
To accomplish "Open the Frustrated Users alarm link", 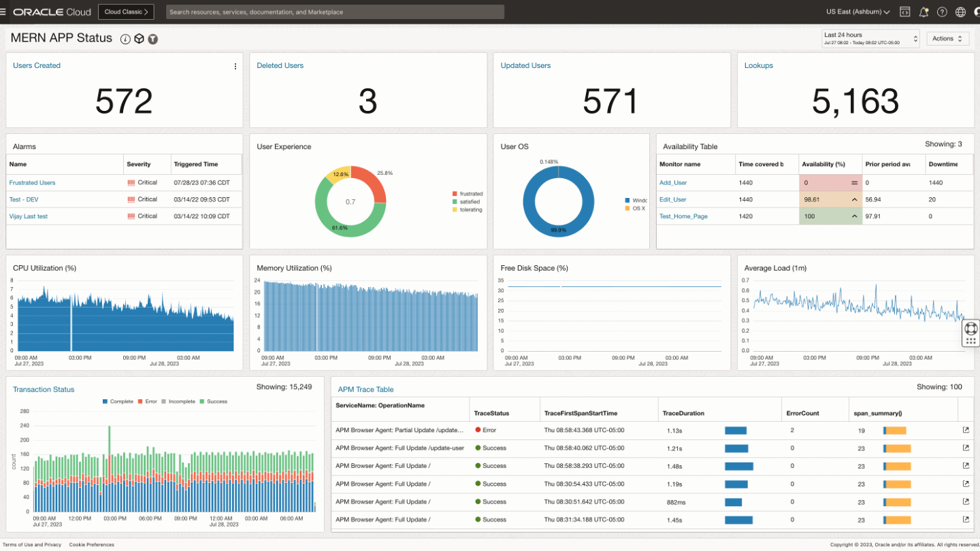I will pyautogui.click(x=32, y=182).
